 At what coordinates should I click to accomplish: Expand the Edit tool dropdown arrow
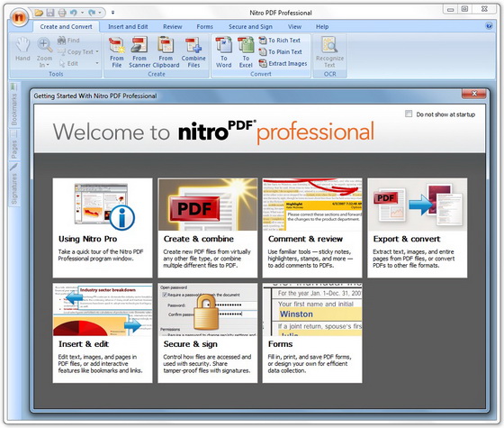(97, 63)
